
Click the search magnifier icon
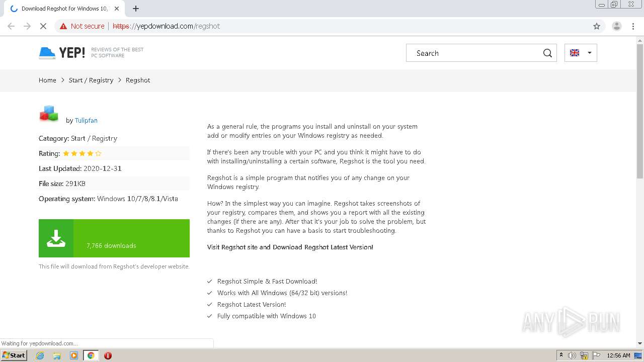(547, 53)
